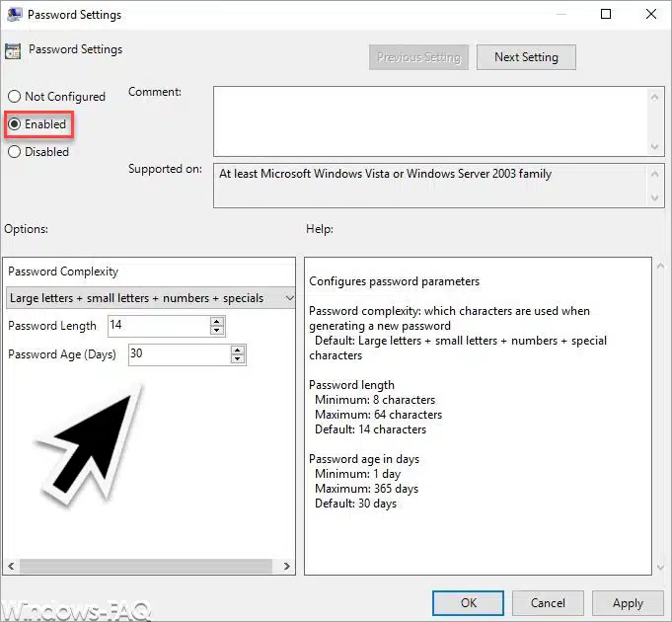Open the Password Complexity dropdown
The width and height of the screenshot is (672, 622).
pos(151,298)
